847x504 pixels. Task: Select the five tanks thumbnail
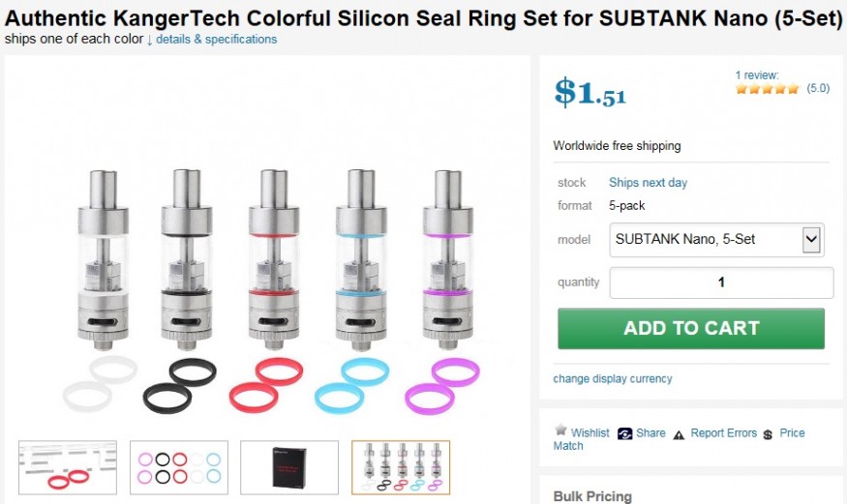pos(400,467)
